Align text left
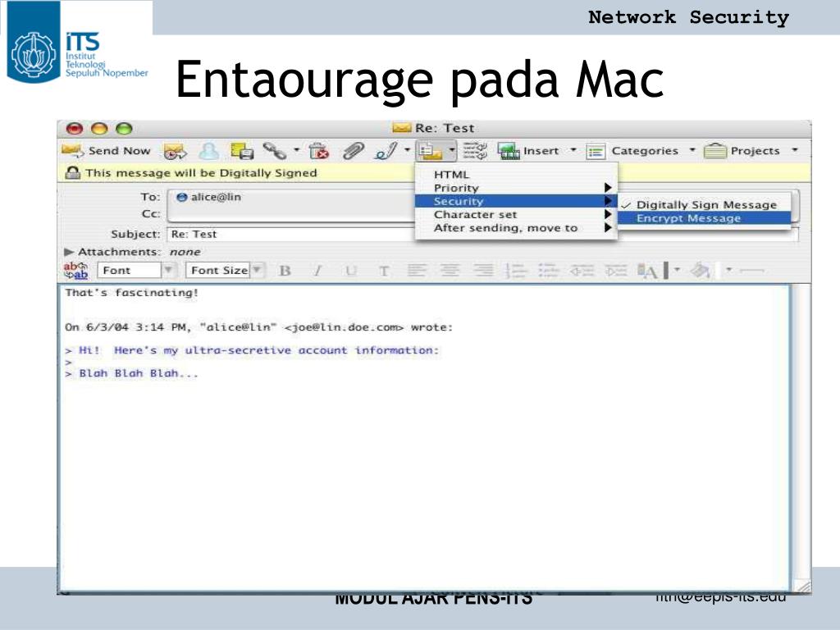This screenshot has width=840, height=630. [x=417, y=271]
